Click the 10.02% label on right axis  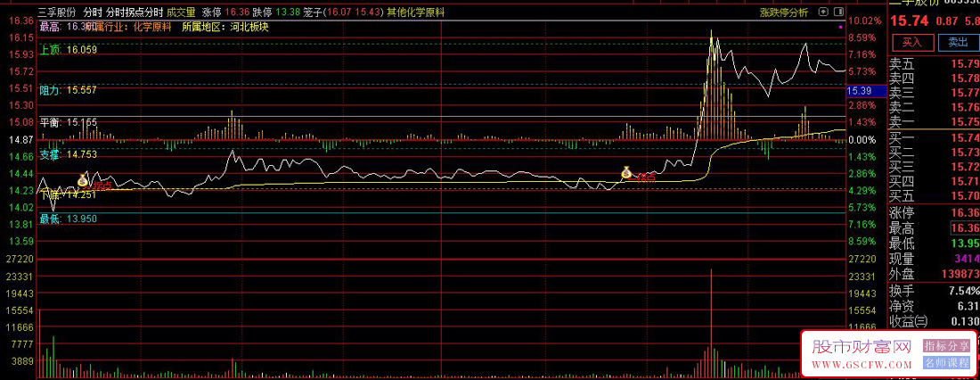(865, 21)
